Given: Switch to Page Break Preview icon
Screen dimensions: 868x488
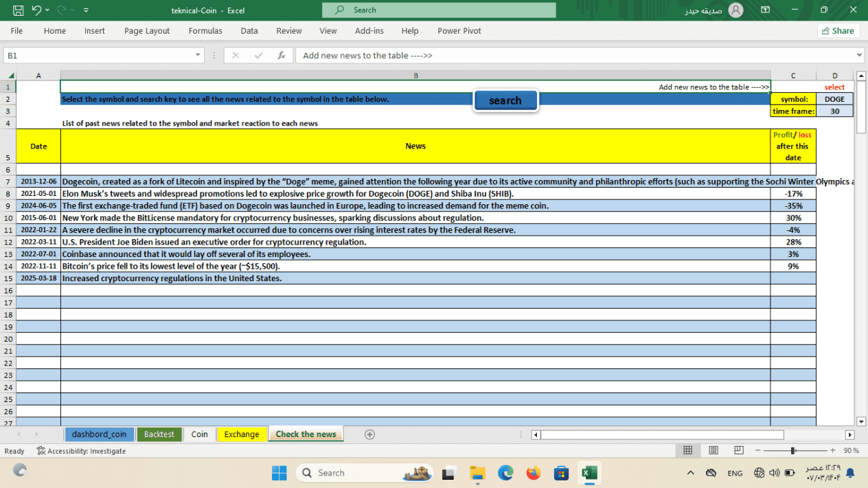Looking at the screenshot, I should coord(739,451).
